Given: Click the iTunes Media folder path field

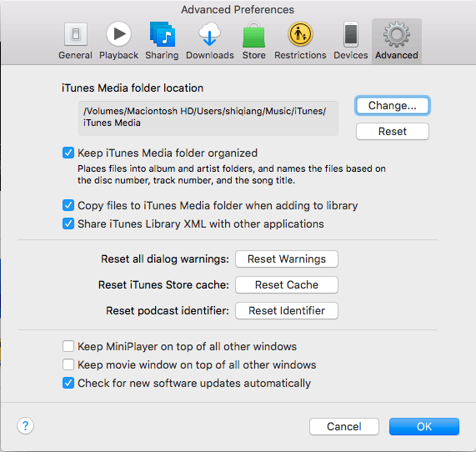Looking at the screenshot, I should pyautogui.click(x=208, y=118).
